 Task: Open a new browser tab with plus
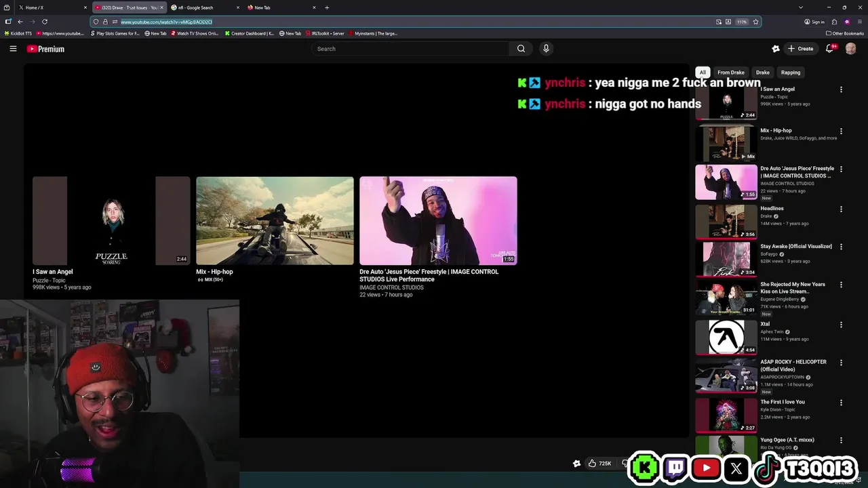[327, 7]
